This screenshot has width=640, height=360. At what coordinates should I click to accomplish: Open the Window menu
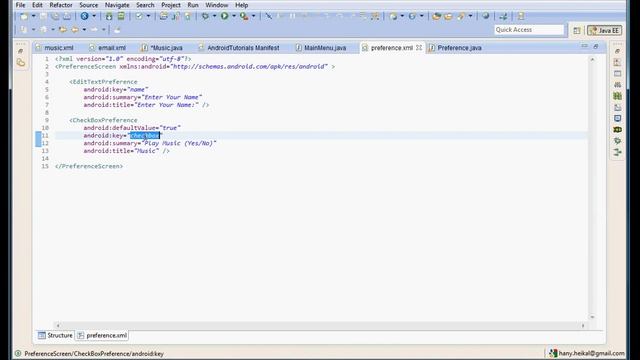[217, 5]
